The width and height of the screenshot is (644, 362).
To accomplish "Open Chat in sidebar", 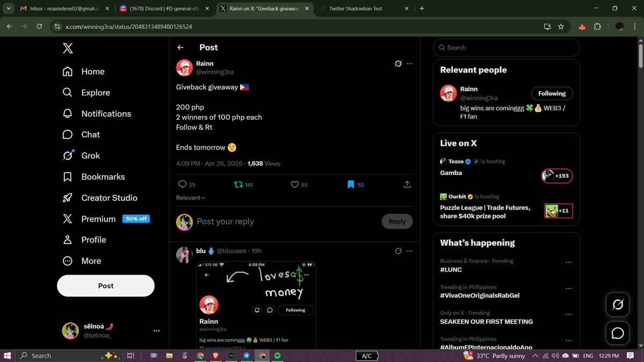I will click(81, 135).
